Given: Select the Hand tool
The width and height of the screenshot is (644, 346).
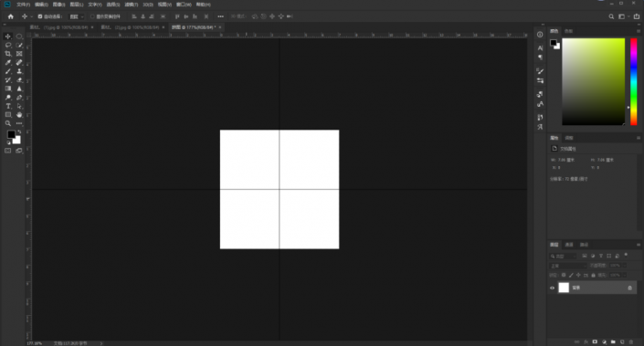Looking at the screenshot, I should click(19, 115).
